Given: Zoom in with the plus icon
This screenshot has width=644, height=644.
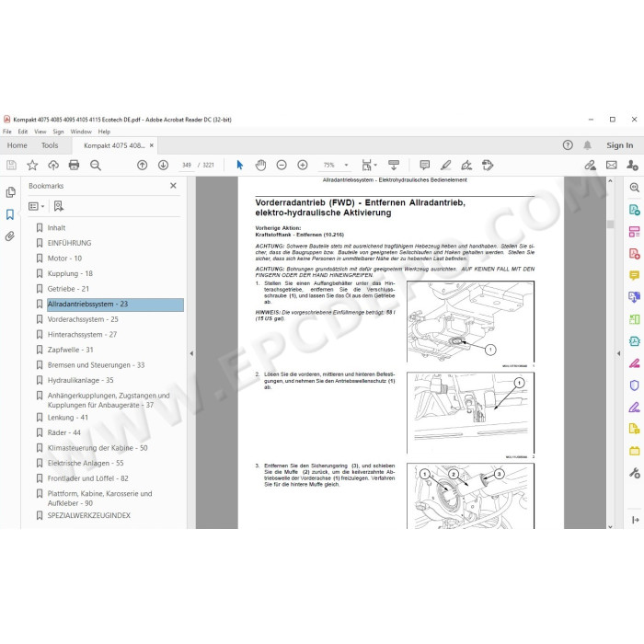Looking at the screenshot, I should [x=303, y=165].
